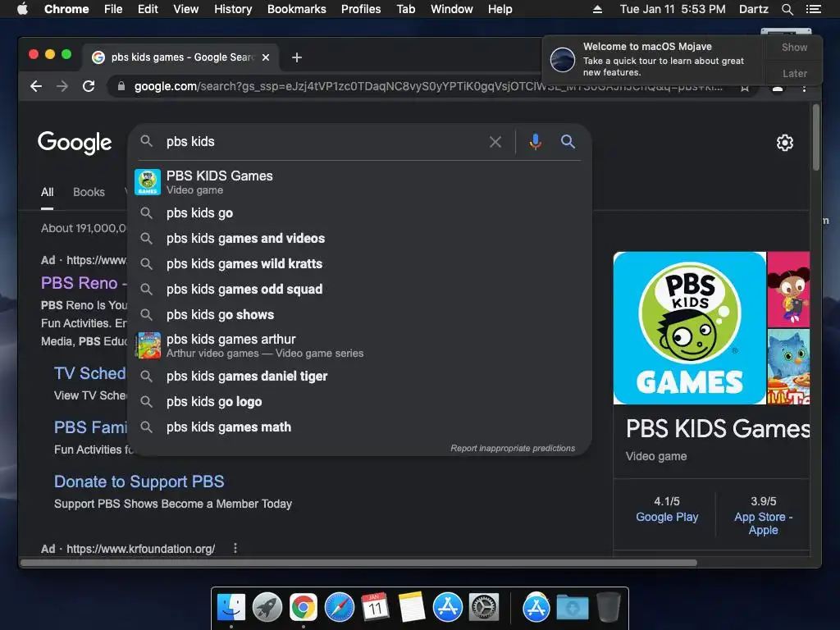The width and height of the screenshot is (840, 630).
Task: Click Show on the macOS Mojave notification
Action: 794,47
